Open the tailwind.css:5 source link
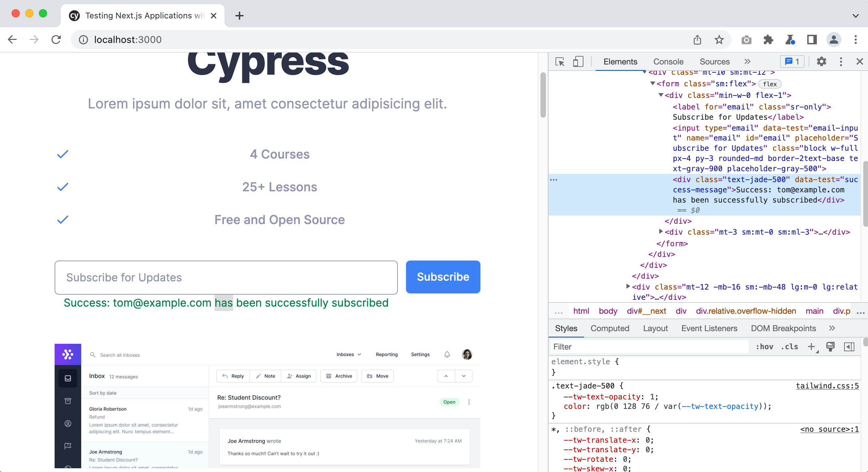The height and width of the screenshot is (472, 868). (827, 386)
